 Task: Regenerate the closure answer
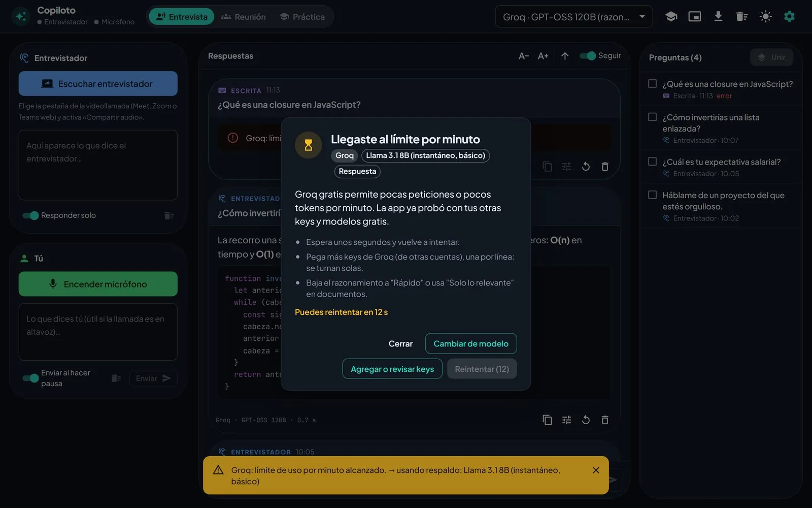click(586, 167)
